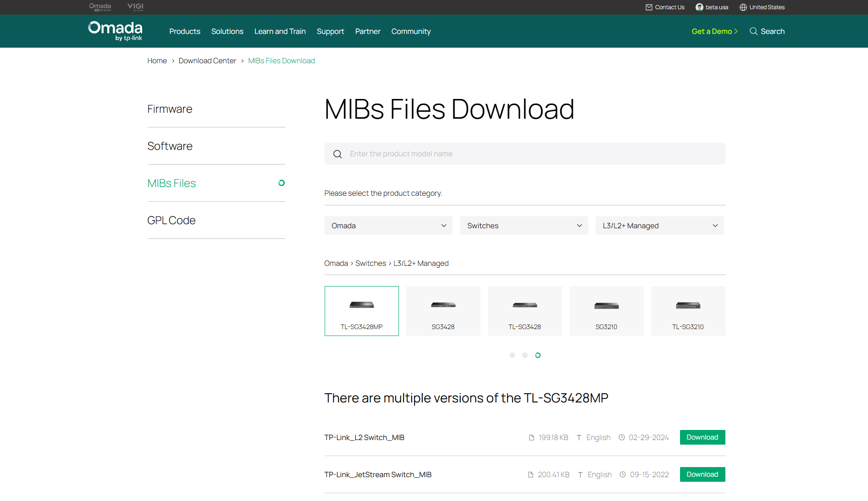Click the TP-Link_JetStream Switch_MIB file name

coord(378,474)
